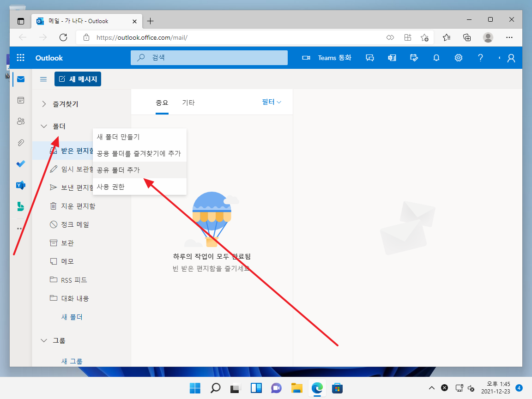This screenshot has width=532, height=399.
Task: Open My Day calendar-check icon
Action: click(414, 58)
